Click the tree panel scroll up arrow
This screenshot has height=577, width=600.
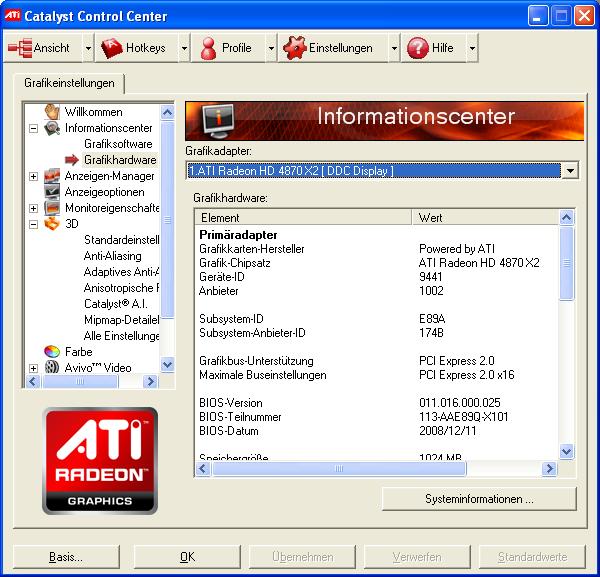pos(167,112)
